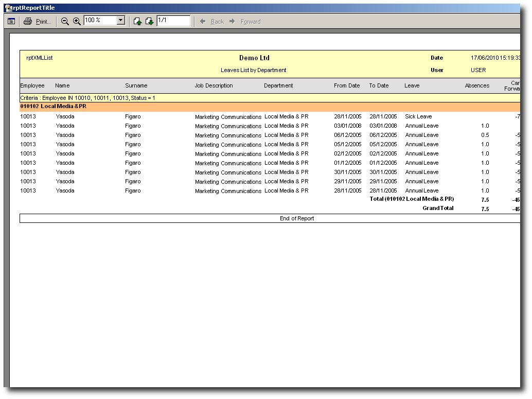Image resolution: width=532 pixels, height=399 pixels.
Task: Click the Grand Total label
Action: tap(438, 208)
